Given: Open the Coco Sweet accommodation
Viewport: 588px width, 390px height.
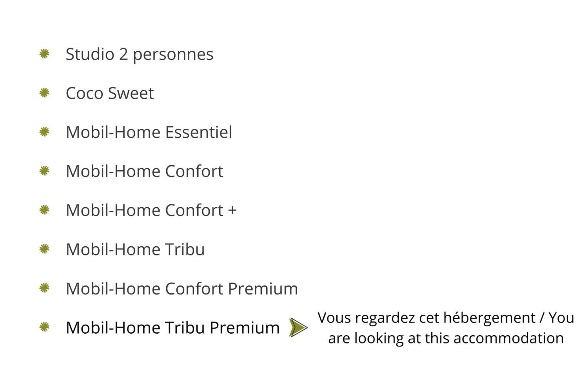Looking at the screenshot, I should pyautogui.click(x=110, y=93).
